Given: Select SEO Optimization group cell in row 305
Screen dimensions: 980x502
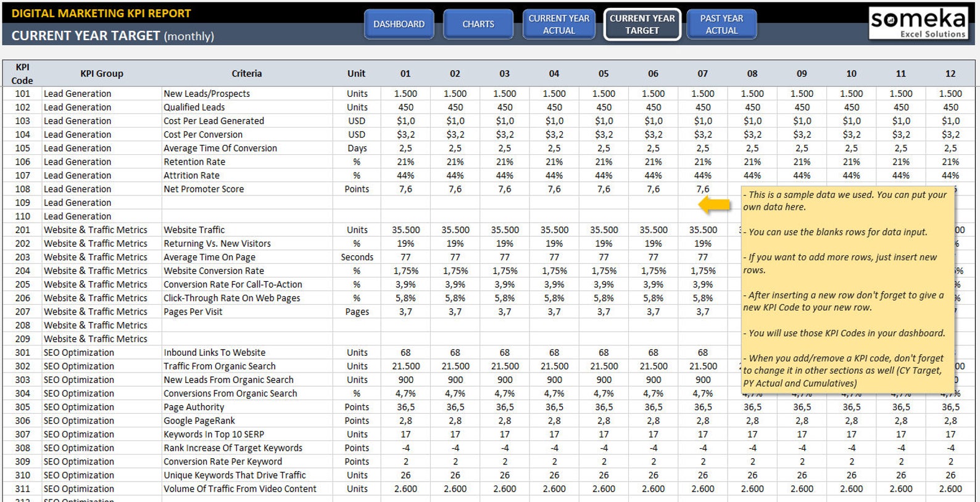Looking at the screenshot, I should click(x=102, y=407).
